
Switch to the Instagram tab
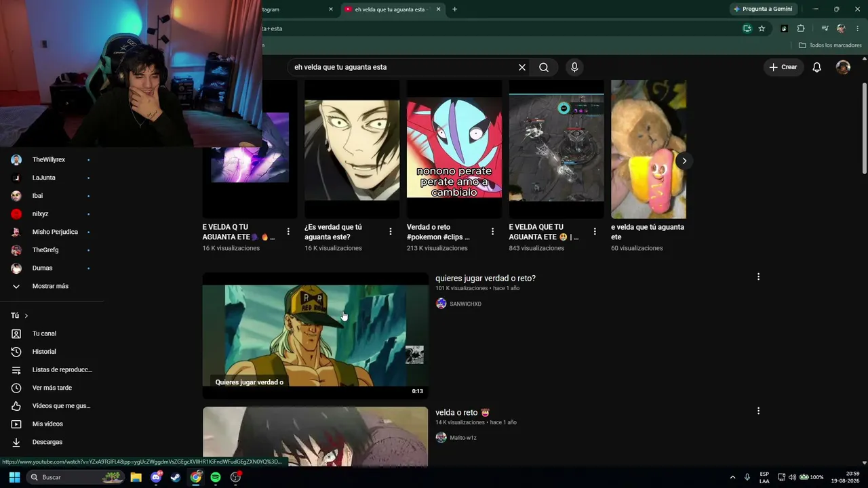(295, 9)
